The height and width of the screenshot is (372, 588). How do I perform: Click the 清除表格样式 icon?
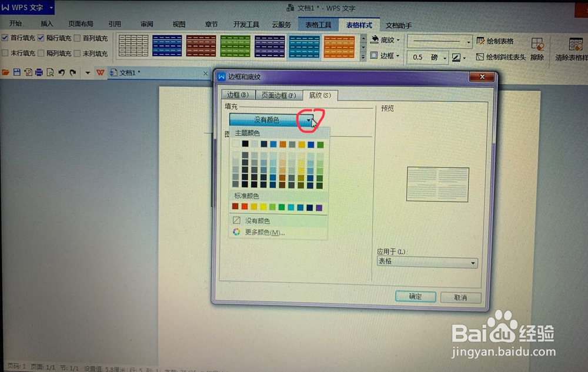tap(575, 45)
